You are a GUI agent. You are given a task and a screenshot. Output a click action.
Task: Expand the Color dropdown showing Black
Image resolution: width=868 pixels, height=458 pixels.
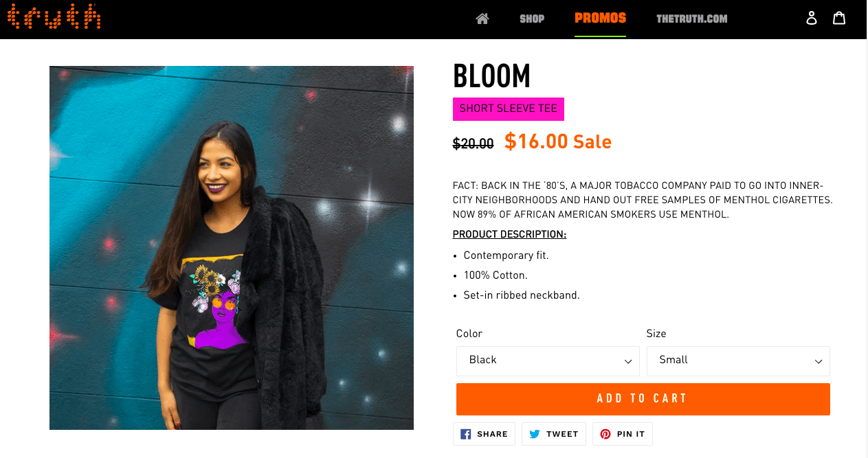coord(547,360)
